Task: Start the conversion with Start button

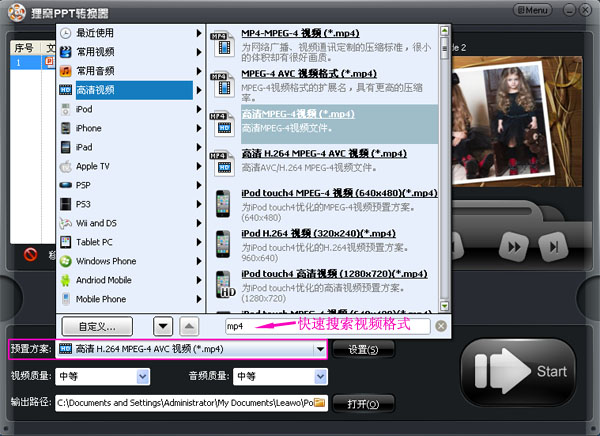Action: pyautogui.click(x=519, y=371)
